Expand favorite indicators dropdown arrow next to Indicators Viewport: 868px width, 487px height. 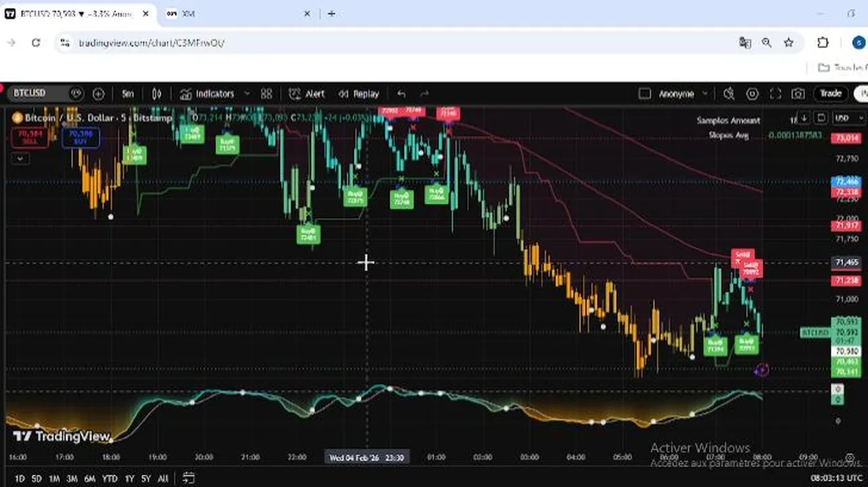[x=247, y=94]
